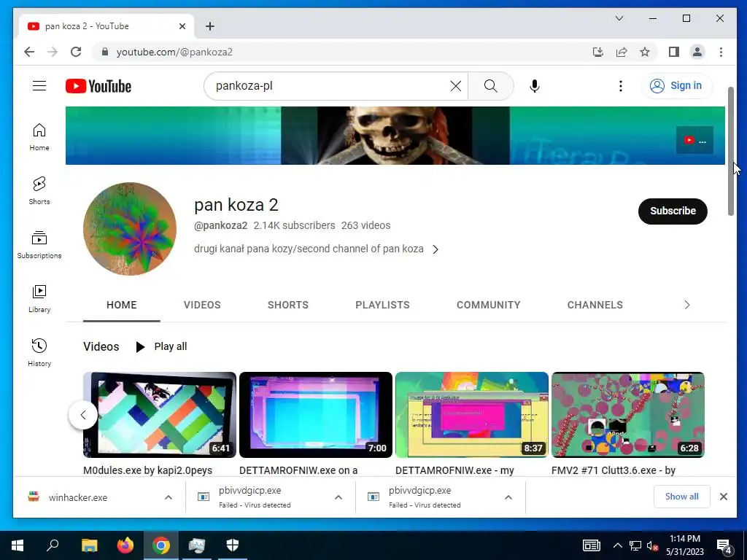Open the tab search dropdown arrow
Image resolution: width=747 pixels, height=560 pixels.
click(619, 18)
